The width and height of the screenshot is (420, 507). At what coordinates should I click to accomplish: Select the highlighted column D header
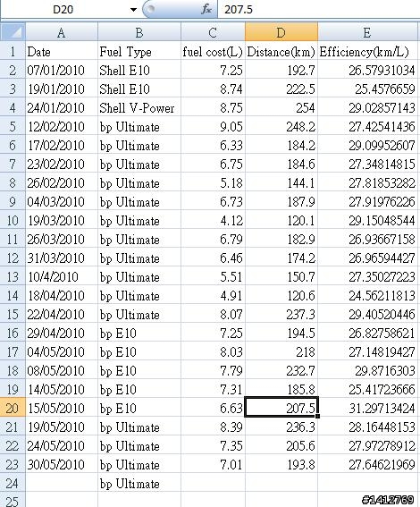(x=281, y=32)
